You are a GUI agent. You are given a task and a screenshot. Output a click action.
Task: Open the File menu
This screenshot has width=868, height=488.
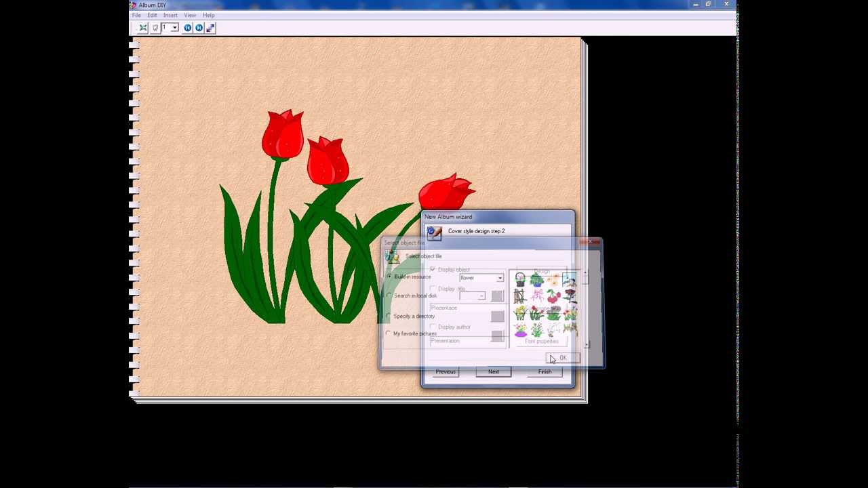[x=136, y=15]
